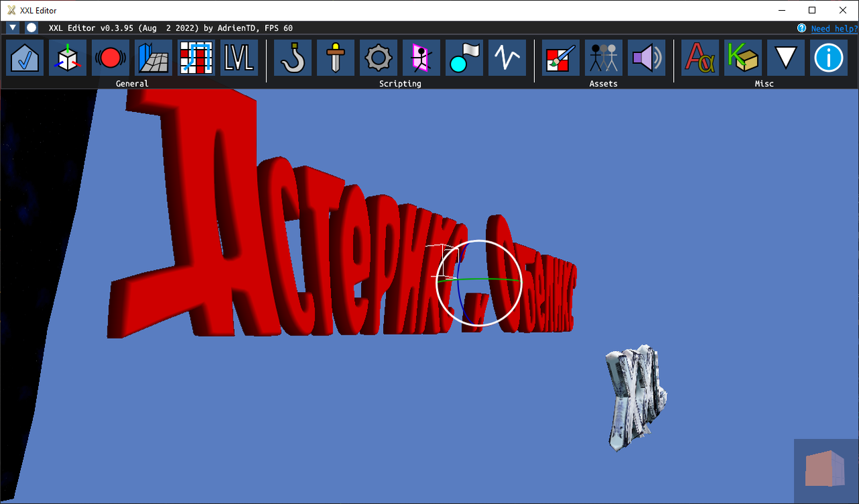Minimize the XXL Editor window
Viewport: 859px width, 504px height.
pos(782,10)
